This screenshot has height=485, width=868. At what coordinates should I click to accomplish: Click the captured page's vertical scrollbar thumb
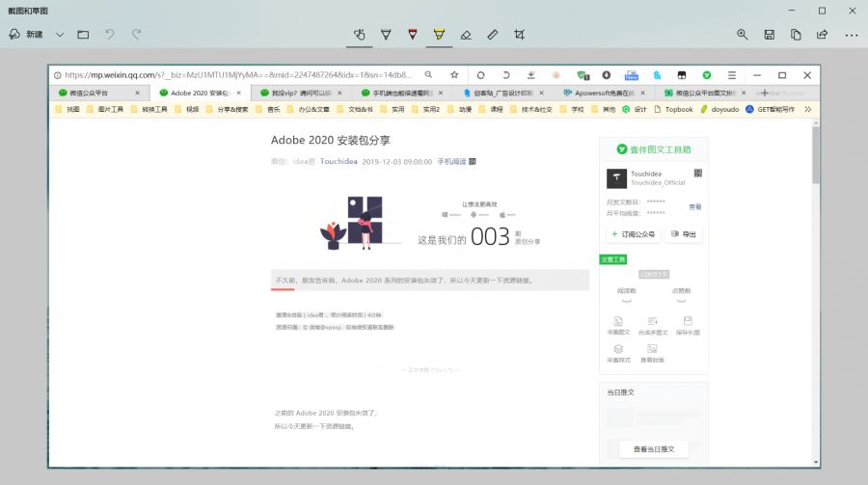[x=815, y=155]
